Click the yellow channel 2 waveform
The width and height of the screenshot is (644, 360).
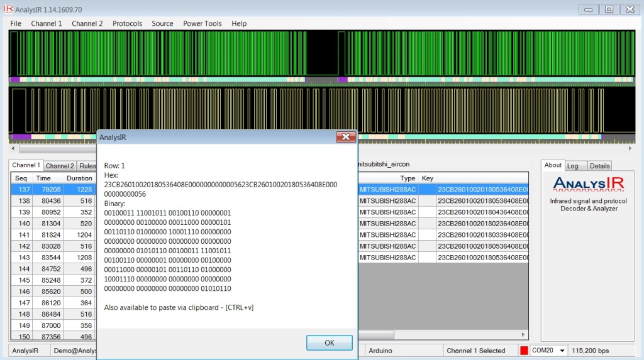click(x=321, y=109)
